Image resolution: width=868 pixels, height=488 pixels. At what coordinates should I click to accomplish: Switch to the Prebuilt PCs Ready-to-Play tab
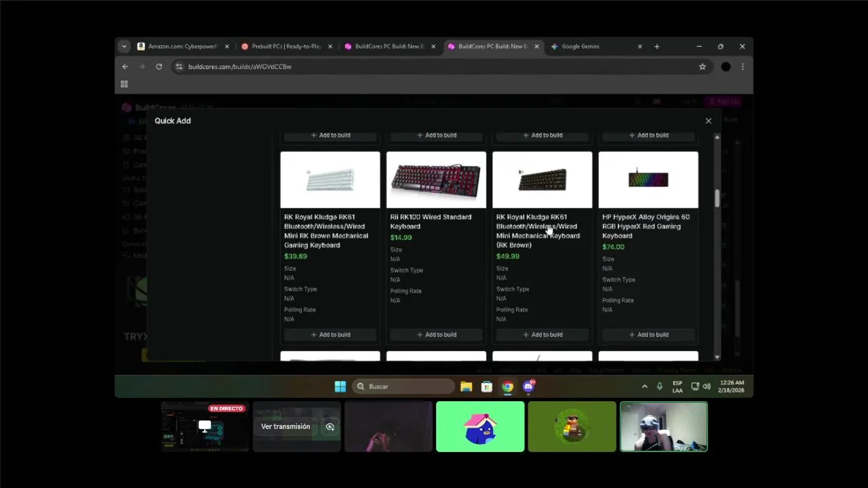(285, 46)
